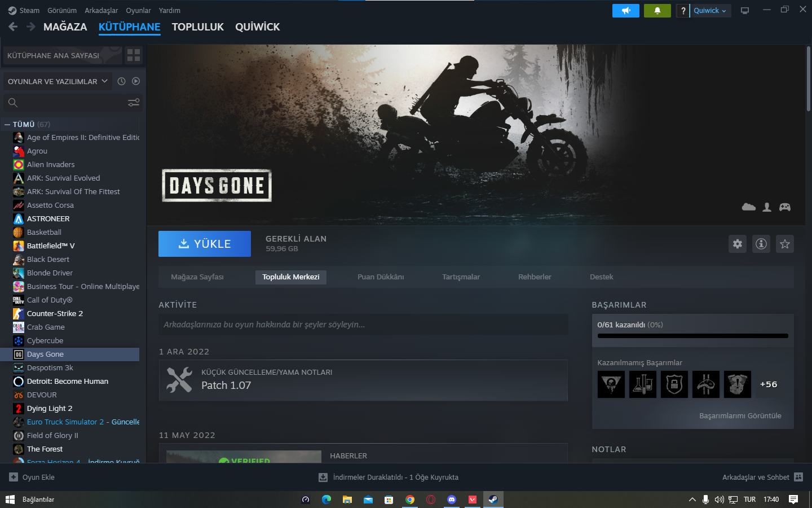Open Windows Start menu
The image size is (812, 508).
click(x=10, y=500)
